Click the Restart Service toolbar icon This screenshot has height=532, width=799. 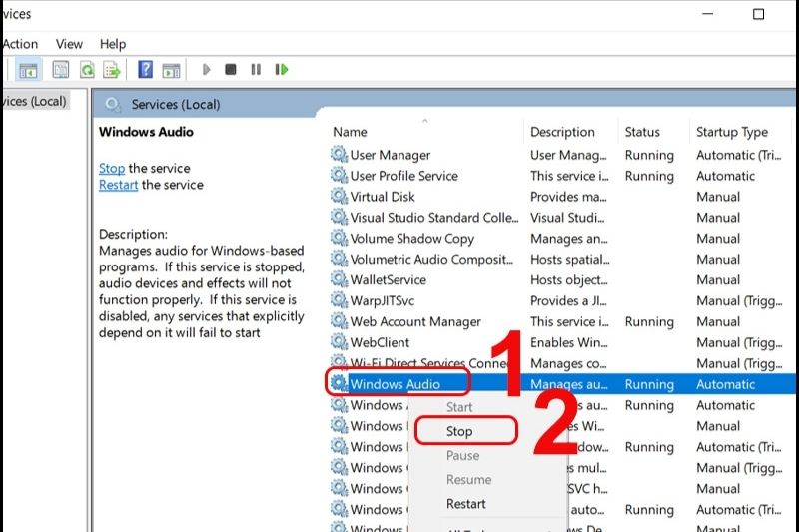click(282, 69)
